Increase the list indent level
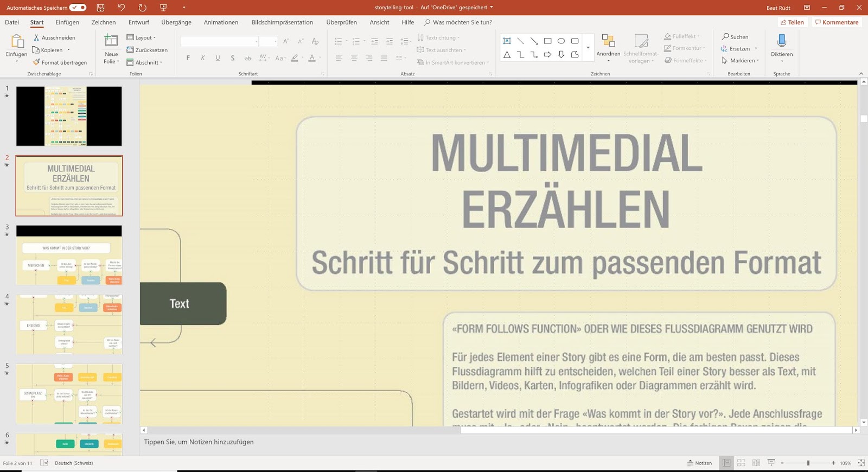 (x=390, y=41)
